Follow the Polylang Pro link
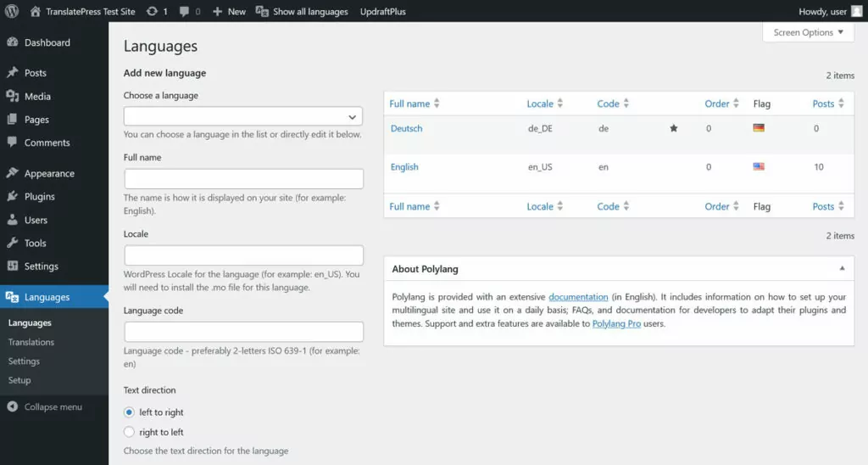 pyautogui.click(x=616, y=323)
